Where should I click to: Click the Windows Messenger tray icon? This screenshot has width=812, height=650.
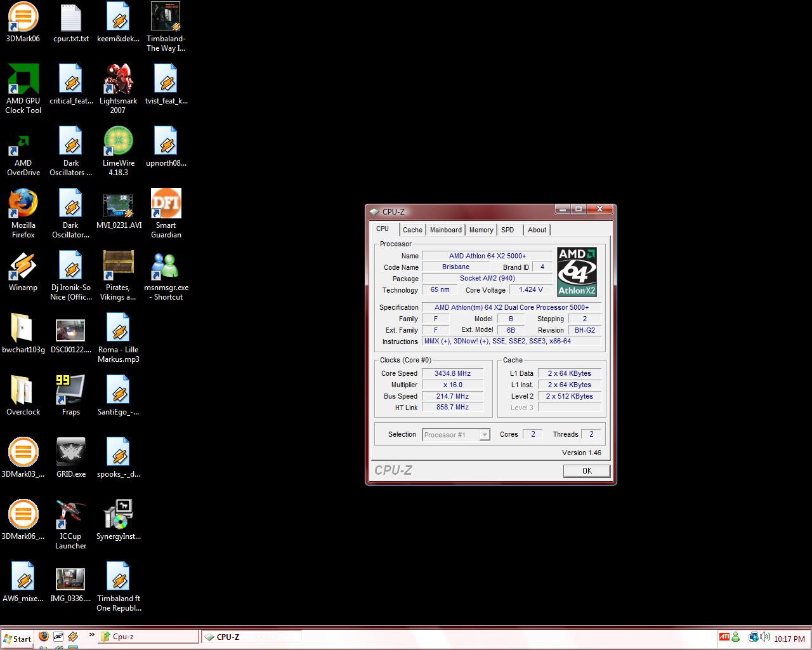[x=735, y=637]
